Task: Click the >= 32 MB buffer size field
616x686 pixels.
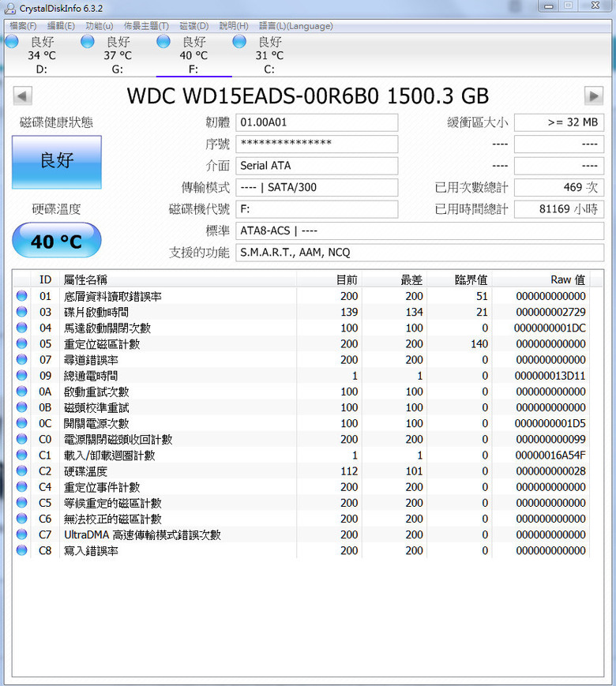Action: pos(559,122)
